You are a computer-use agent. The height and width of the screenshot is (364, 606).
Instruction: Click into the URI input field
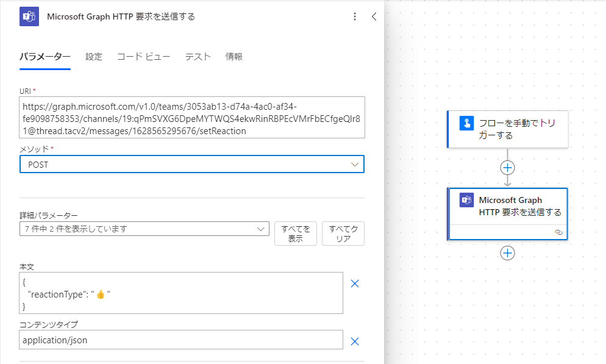[x=192, y=118]
